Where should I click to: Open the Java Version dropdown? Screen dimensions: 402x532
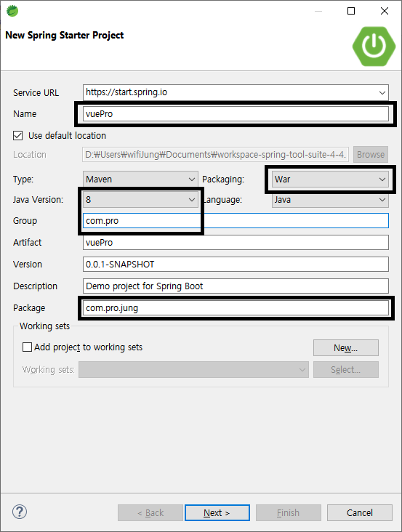pyautogui.click(x=140, y=199)
